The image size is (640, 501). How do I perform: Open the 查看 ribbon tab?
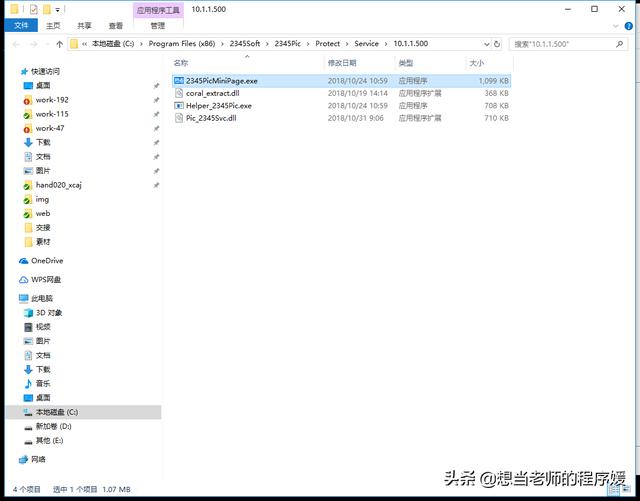116,26
